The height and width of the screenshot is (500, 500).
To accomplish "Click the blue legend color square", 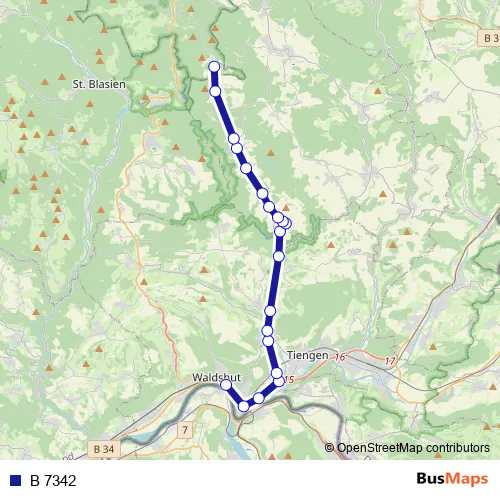I will click(15, 480).
